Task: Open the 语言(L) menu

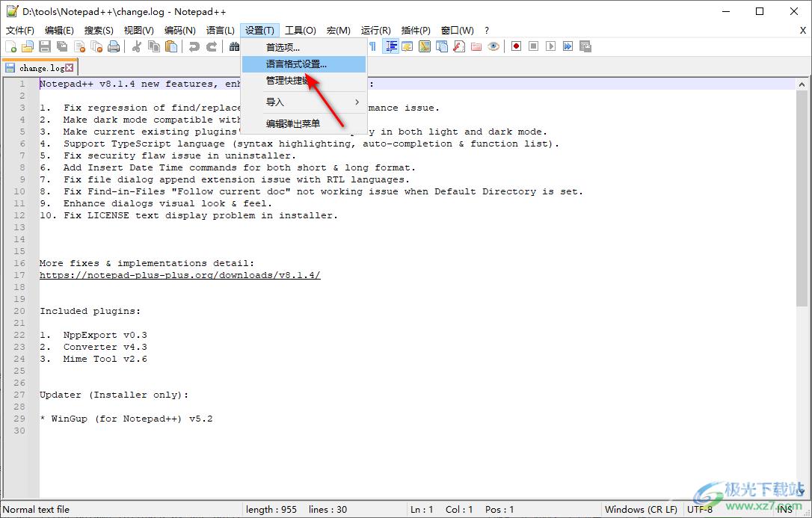Action: [x=220, y=31]
